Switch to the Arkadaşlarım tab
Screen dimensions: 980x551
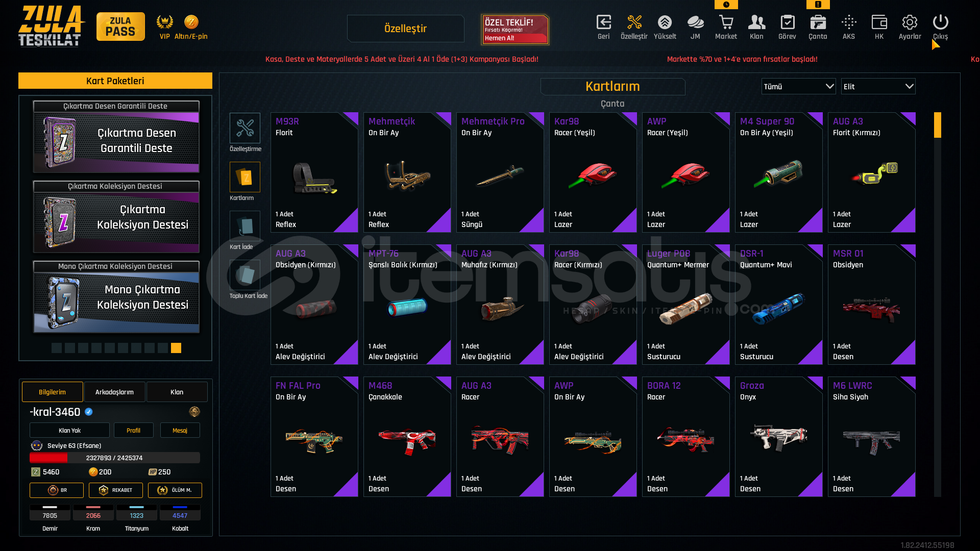pyautogui.click(x=115, y=392)
